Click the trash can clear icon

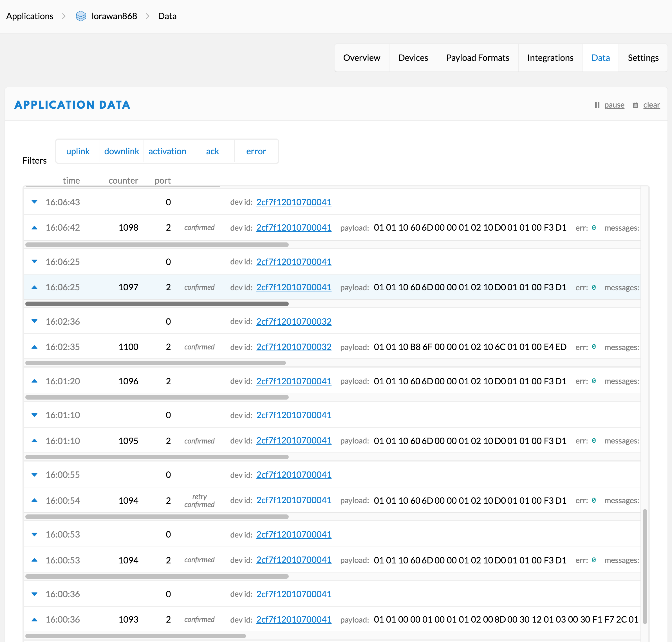click(635, 105)
